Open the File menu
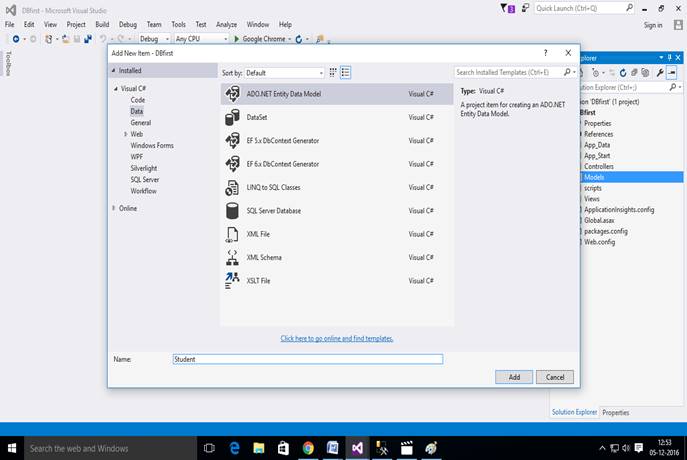The image size is (687, 460). pyautogui.click(x=10, y=25)
